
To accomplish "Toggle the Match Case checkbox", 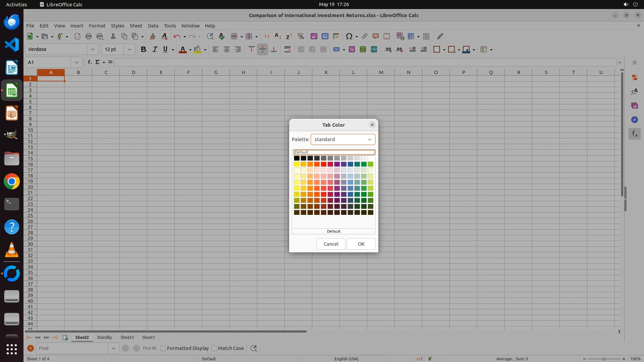I will click(x=214, y=348).
